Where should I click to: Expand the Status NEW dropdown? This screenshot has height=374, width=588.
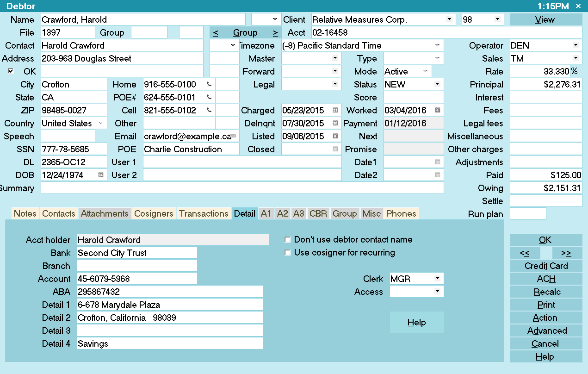point(437,84)
